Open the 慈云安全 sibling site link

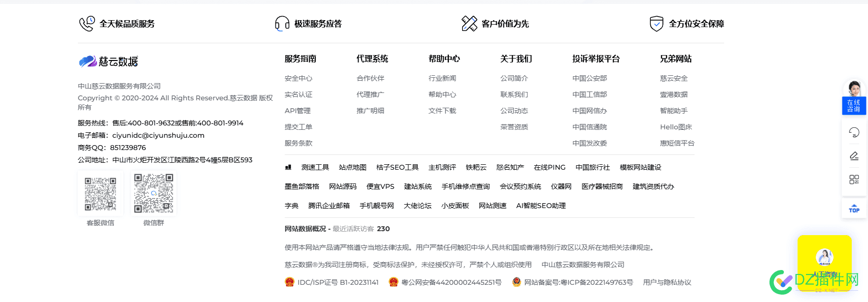coord(674,78)
